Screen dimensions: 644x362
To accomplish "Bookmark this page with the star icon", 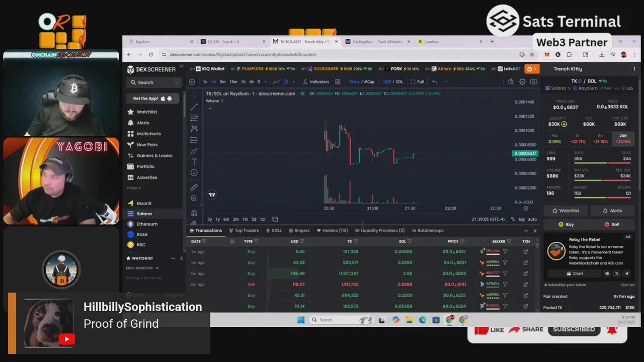I will tap(532, 54).
